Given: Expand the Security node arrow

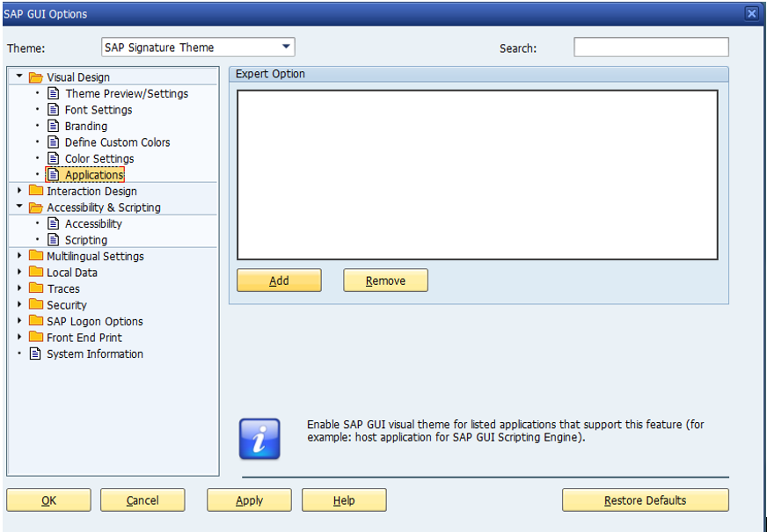Looking at the screenshot, I should tap(19, 304).
